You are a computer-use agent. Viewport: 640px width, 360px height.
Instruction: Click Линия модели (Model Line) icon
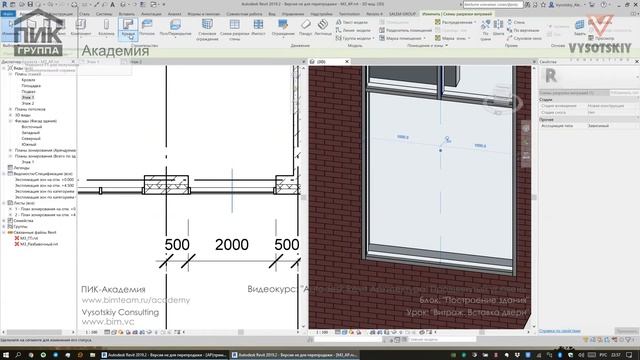coord(339,30)
